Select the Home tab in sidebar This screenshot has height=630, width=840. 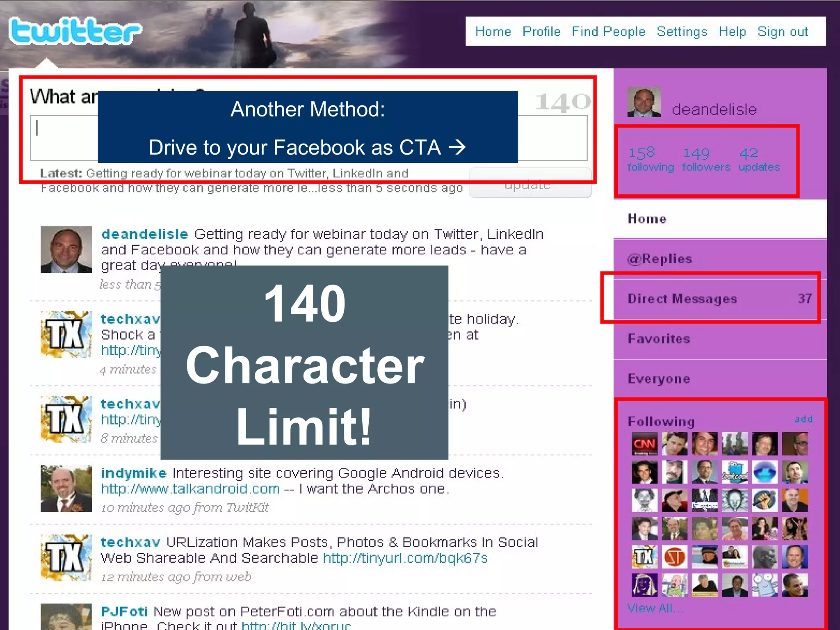(720, 219)
